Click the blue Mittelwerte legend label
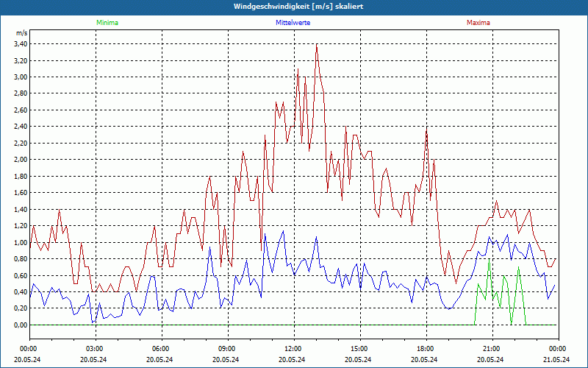This screenshot has height=368, width=588. point(293,23)
